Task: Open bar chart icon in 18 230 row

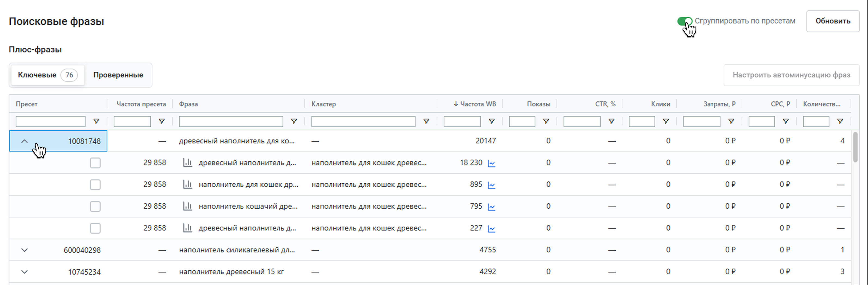Action: [x=187, y=163]
